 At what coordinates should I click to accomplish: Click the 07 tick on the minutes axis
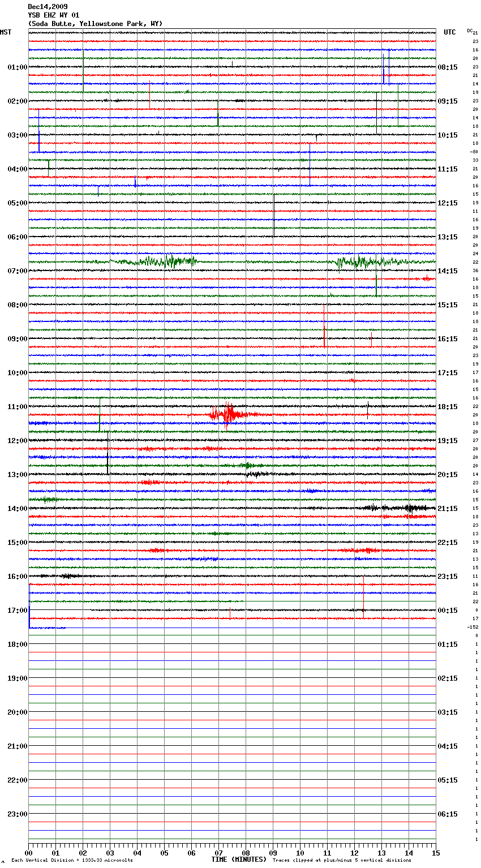[218, 853]
